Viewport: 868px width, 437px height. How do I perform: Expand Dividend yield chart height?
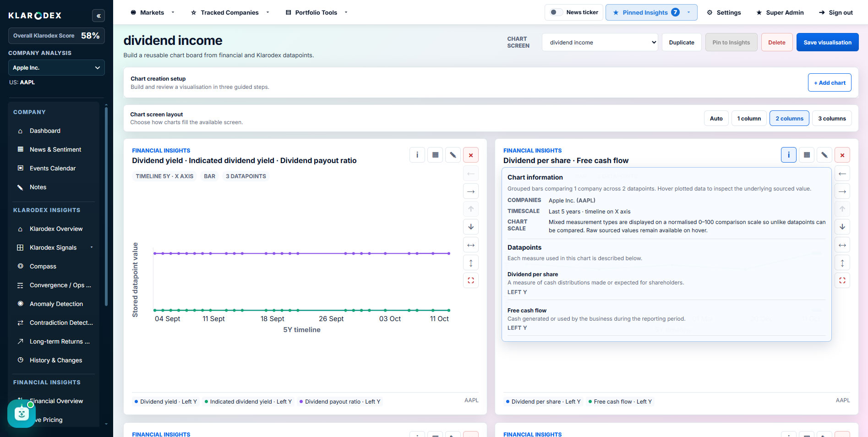coord(471,263)
